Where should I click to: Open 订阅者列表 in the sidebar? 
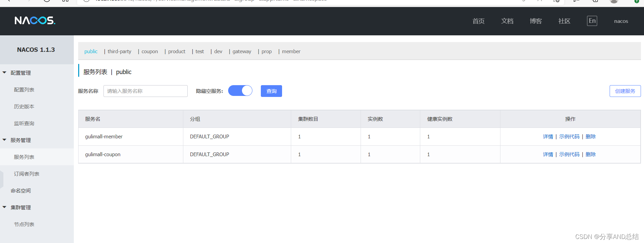27,174
